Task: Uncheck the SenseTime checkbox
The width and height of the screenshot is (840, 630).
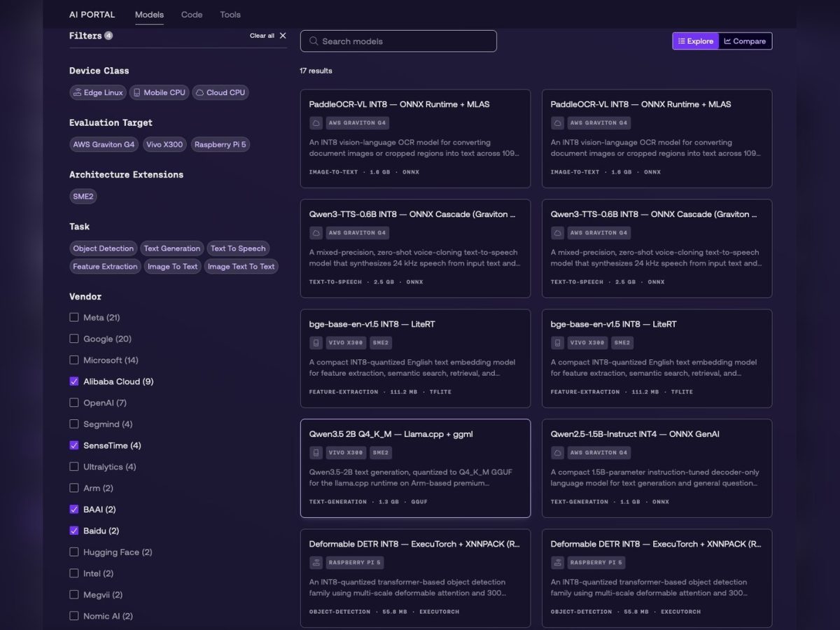Action: pyautogui.click(x=74, y=445)
